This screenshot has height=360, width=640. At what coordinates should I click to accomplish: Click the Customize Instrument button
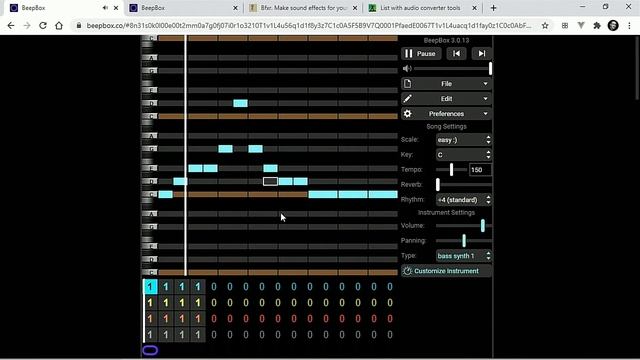(x=446, y=271)
